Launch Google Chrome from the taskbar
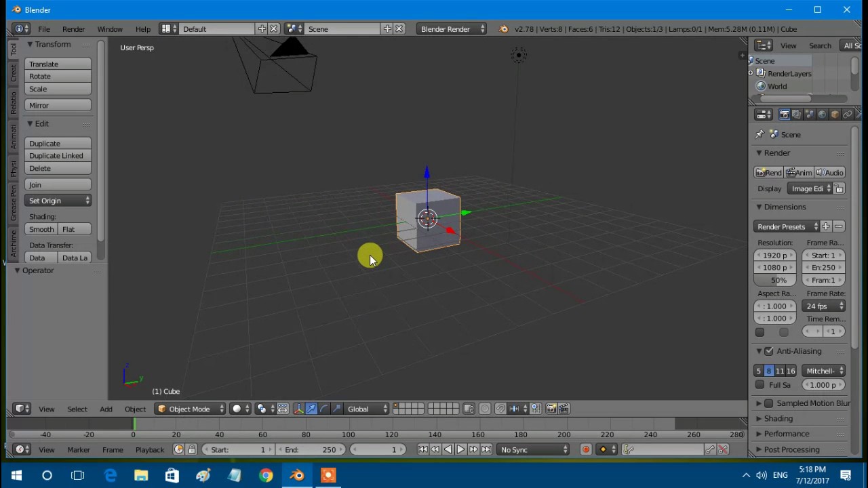868x488 pixels. [x=266, y=475]
